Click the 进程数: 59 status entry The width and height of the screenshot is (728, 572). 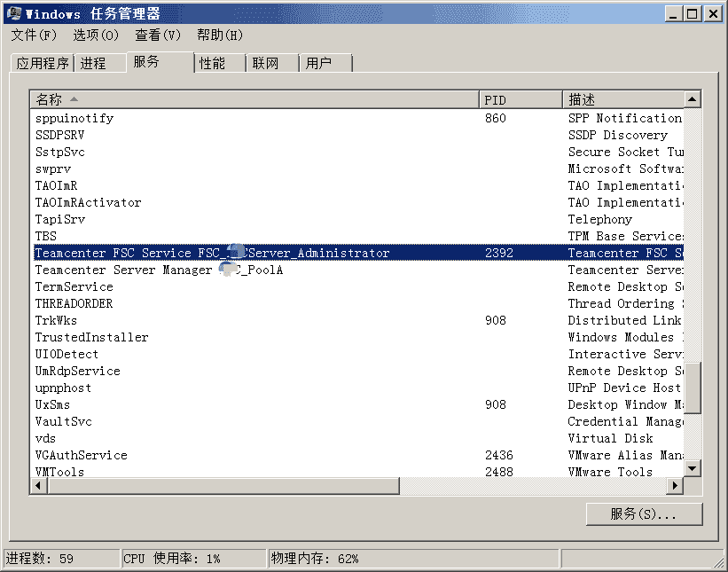[x=61, y=558]
